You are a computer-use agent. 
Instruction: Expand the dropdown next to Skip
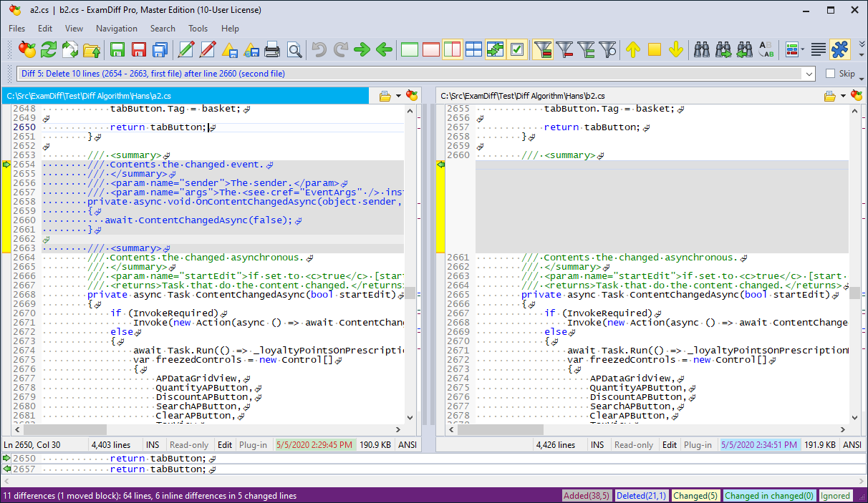862,77
